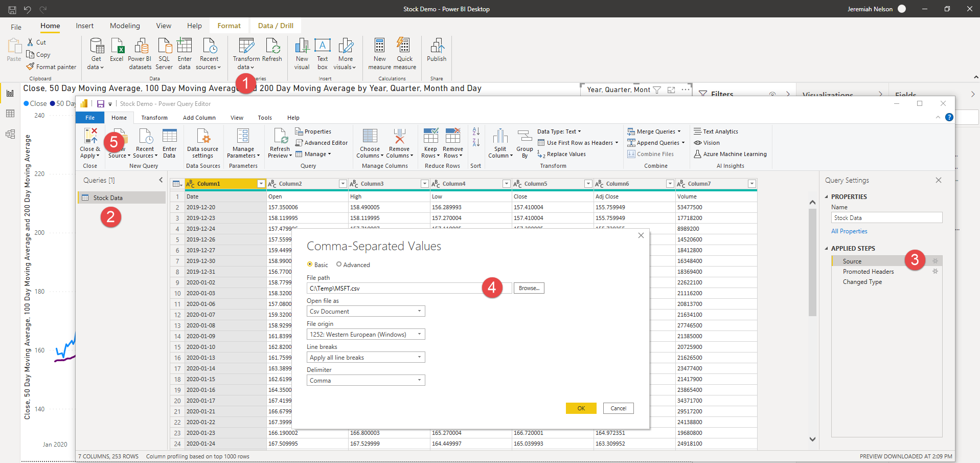This screenshot has height=463, width=980.
Task: Open the Line breaks dropdown
Action: coord(366,357)
